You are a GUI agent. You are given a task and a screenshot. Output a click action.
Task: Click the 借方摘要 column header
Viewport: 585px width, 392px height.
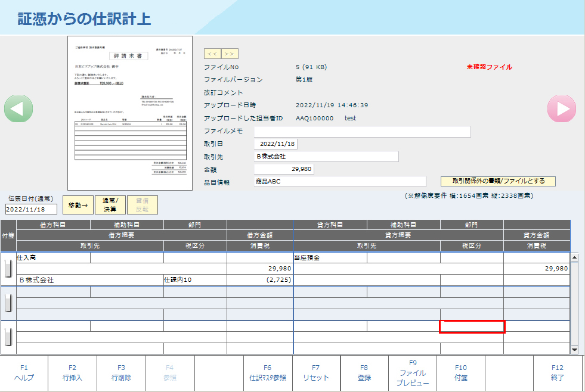tap(122, 235)
